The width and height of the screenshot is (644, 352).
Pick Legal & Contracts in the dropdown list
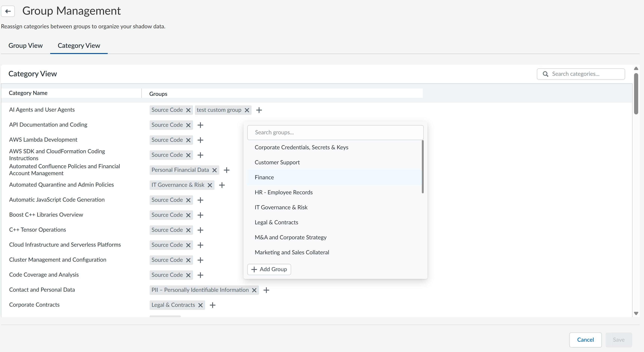[335, 223]
